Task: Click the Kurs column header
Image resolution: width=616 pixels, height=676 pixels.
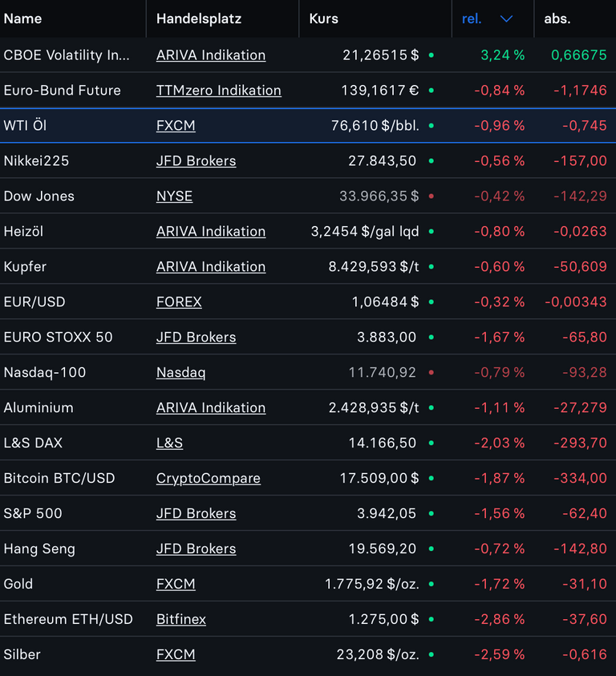Action: [x=323, y=18]
